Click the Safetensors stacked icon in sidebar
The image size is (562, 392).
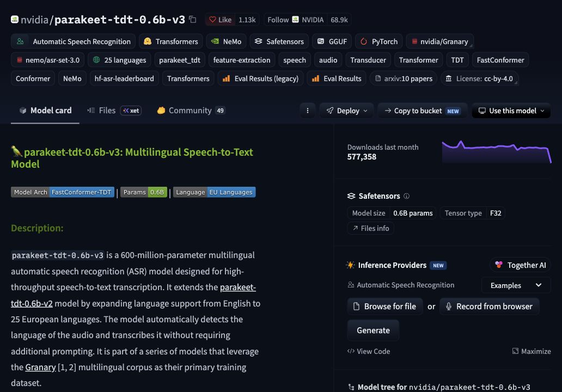[x=351, y=196]
